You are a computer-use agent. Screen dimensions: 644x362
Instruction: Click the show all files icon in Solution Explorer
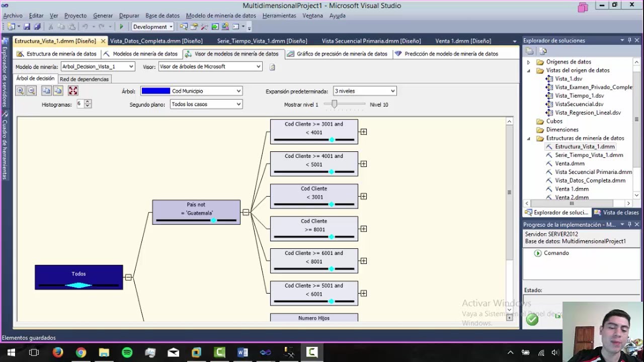click(543, 51)
